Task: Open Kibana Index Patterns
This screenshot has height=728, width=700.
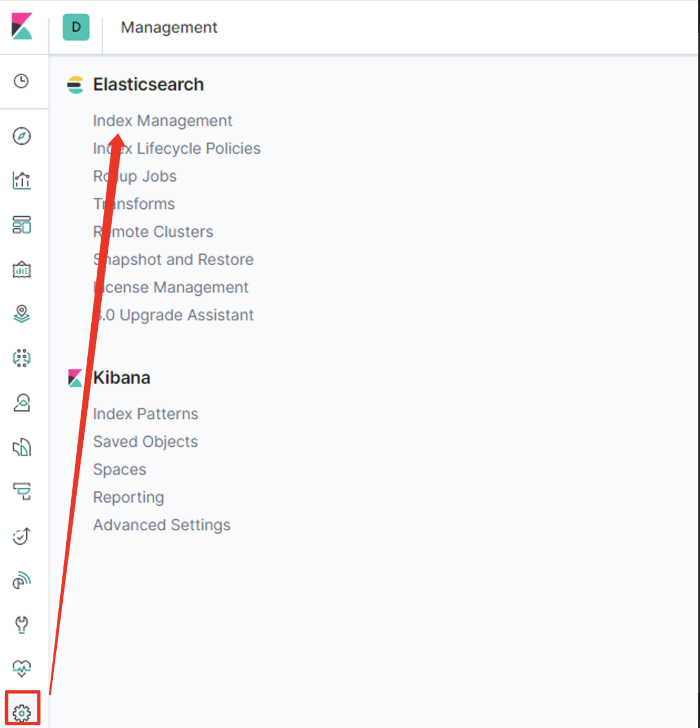Action: (146, 414)
